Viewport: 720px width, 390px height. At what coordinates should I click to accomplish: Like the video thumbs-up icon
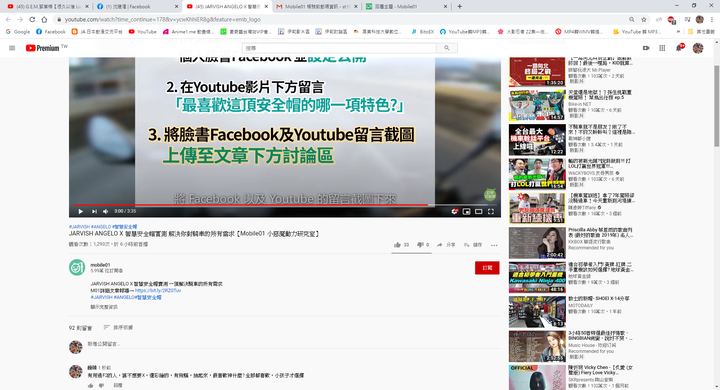[398, 245]
